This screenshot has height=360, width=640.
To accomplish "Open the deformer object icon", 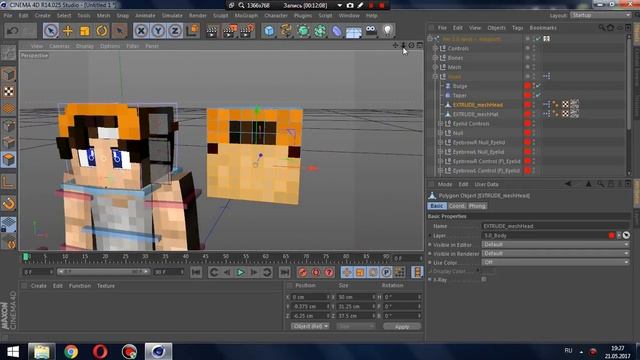I will pos(337,31).
